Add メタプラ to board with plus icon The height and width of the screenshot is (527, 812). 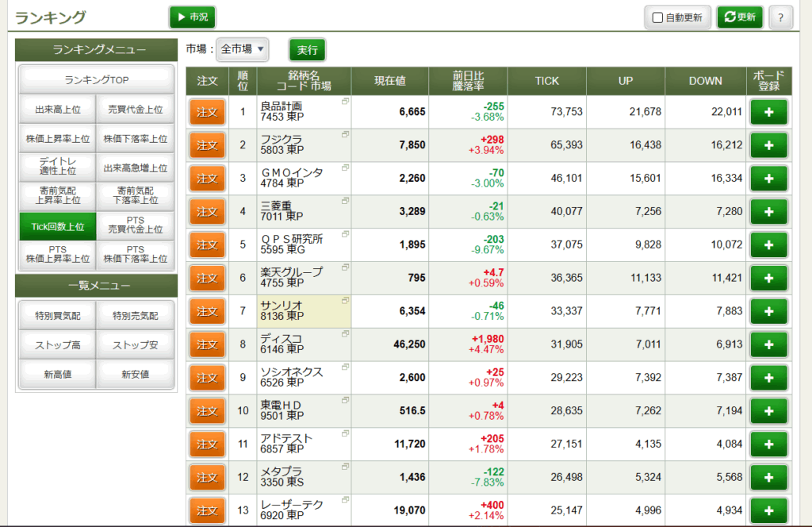tap(768, 477)
